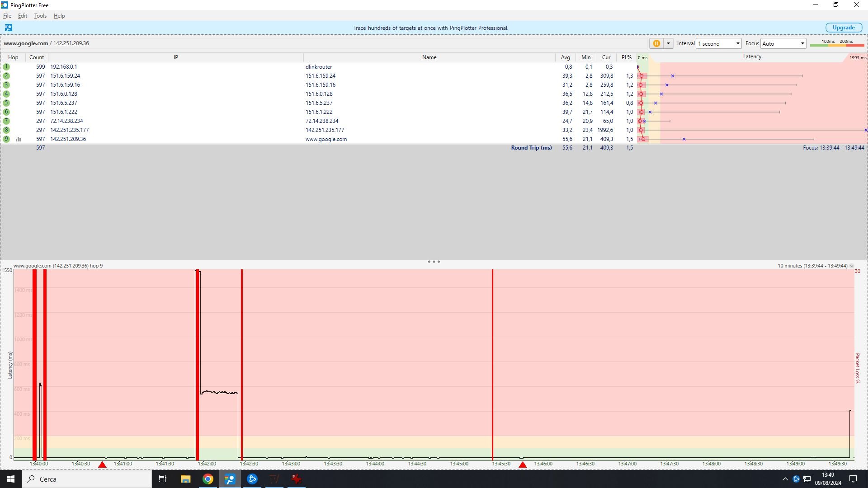Select hop 4 green circle icon
This screenshot has height=488, width=868.
pyautogui.click(x=6, y=94)
